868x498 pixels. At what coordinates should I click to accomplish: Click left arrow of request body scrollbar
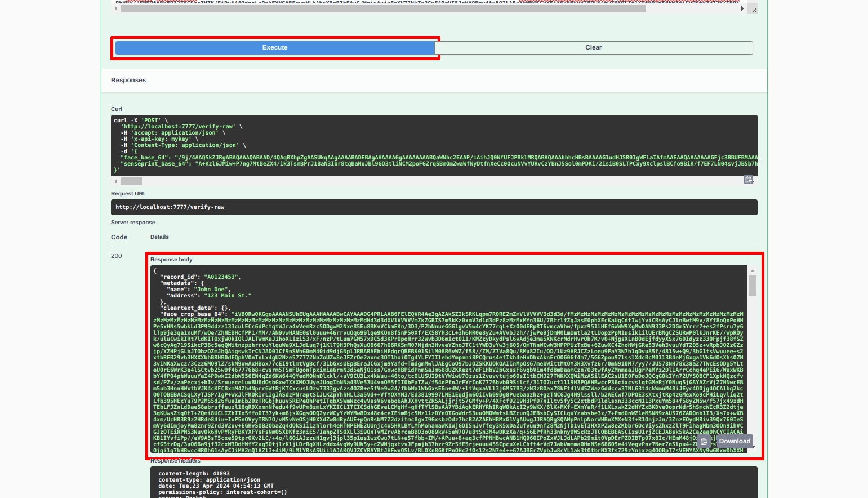point(116,9)
